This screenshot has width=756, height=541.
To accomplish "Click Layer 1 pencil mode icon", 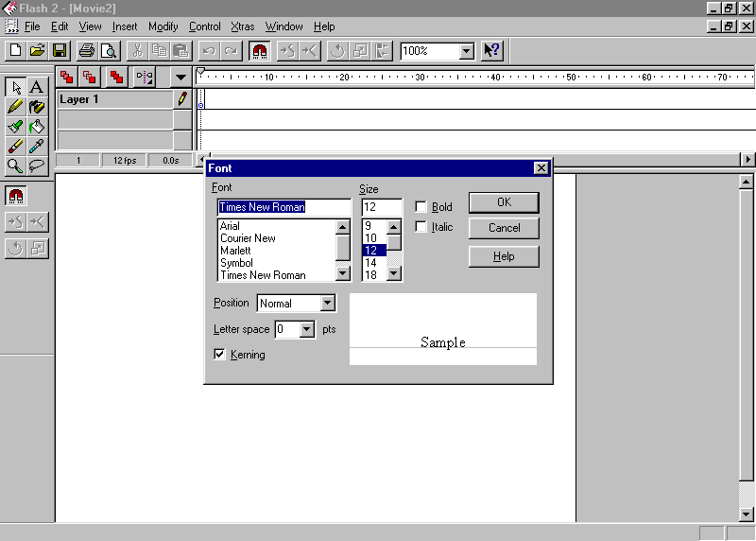I will click(182, 99).
